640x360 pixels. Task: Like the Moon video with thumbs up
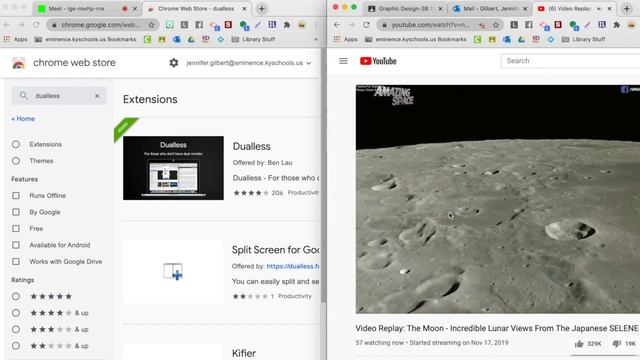pos(579,344)
